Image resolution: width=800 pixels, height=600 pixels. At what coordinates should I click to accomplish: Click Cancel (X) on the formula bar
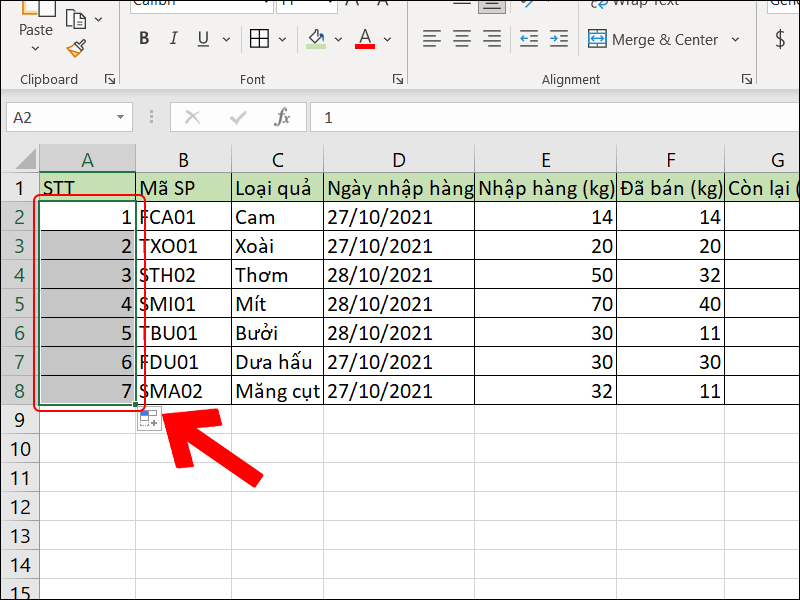click(x=192, y=116)
